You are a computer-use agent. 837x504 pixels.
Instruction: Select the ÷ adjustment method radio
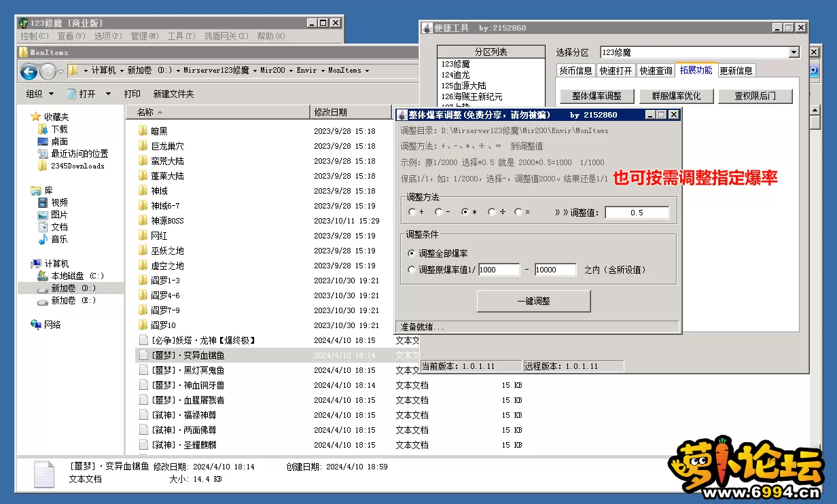tap(492, 212)
